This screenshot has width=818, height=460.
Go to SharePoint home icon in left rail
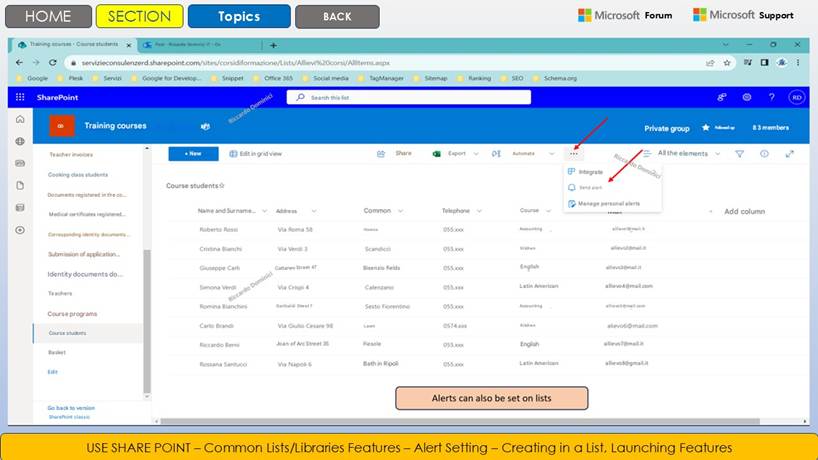tap(20, 119)
